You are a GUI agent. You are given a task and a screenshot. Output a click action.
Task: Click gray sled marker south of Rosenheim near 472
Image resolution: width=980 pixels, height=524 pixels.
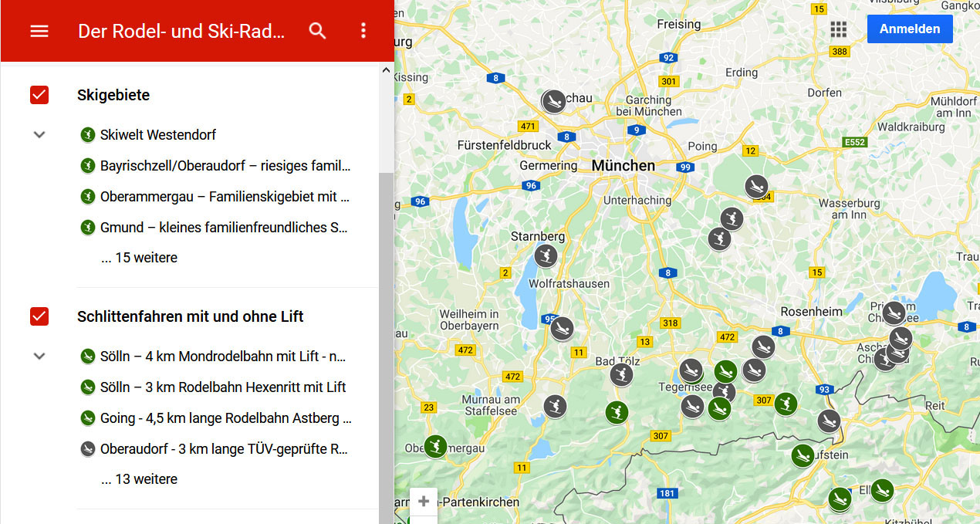(763, 347)
